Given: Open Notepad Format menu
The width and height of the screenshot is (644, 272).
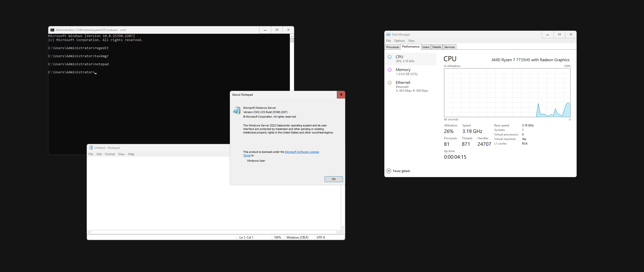Looking at the screenshot, I should tap(110, 154).
